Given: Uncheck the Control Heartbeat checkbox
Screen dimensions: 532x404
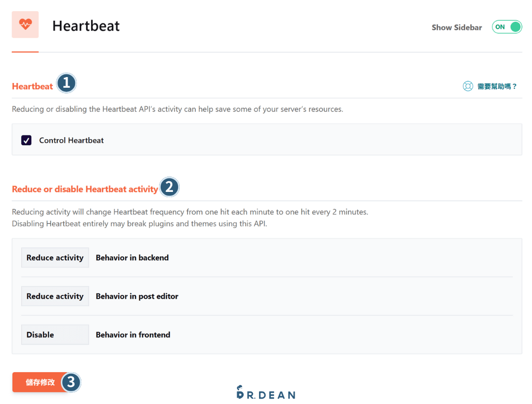Looking at the screenshot, I should 26,140.
